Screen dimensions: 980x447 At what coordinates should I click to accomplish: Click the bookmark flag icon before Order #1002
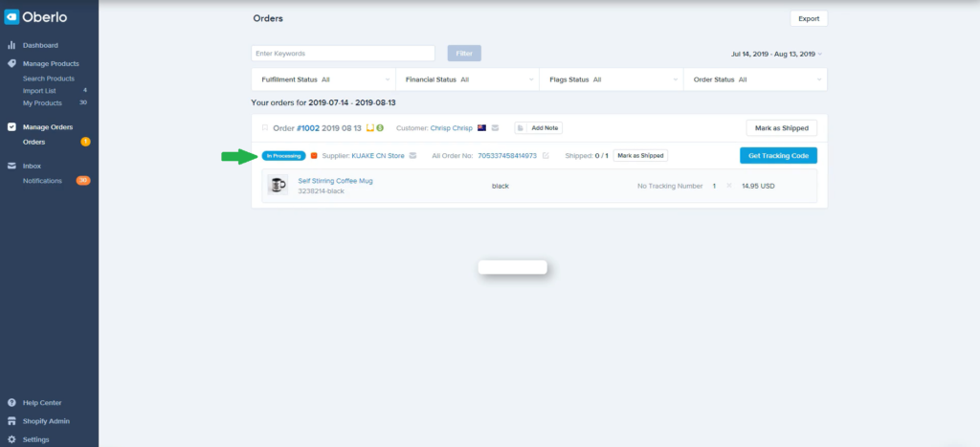click(x=265, y=128)
